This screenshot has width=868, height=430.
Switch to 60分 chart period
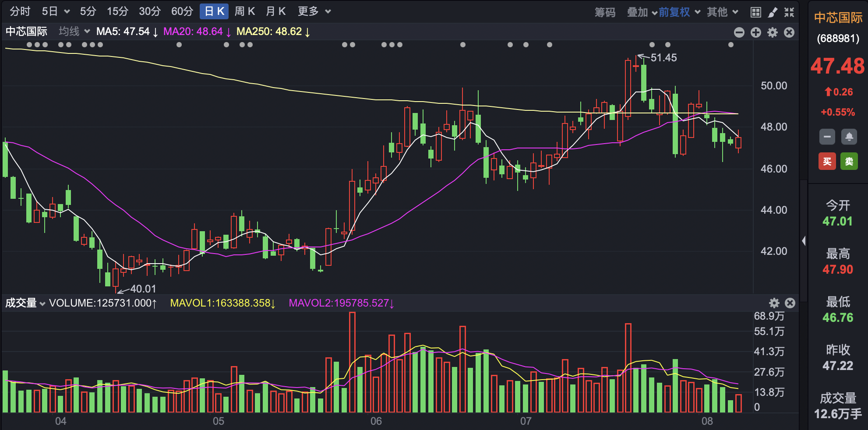coord(182,11)
